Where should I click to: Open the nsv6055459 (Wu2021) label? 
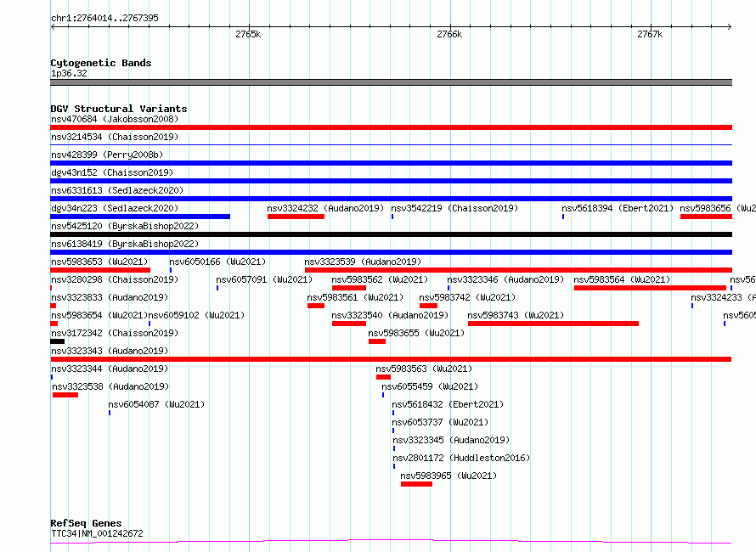[x=430, y=386]
